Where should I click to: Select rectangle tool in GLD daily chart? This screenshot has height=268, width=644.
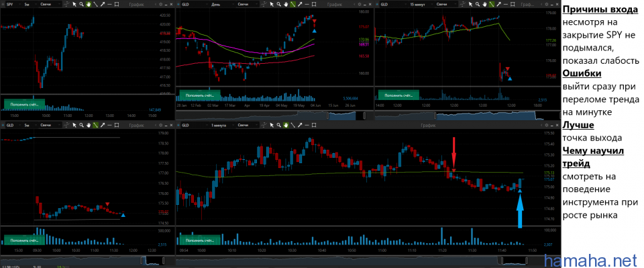tap(314, 4)
